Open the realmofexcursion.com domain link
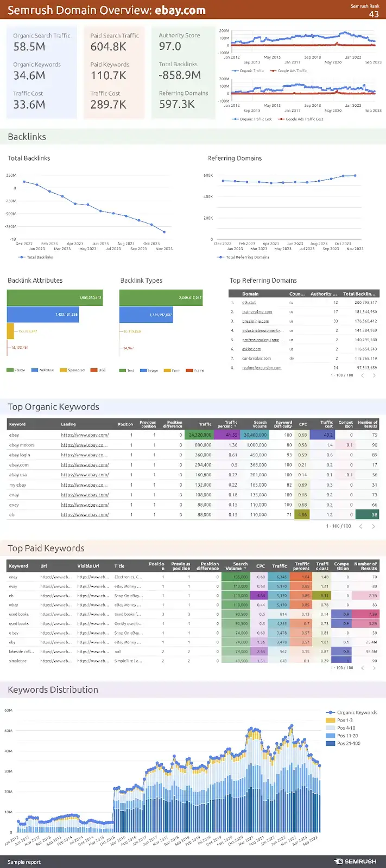This screenshot has height=868, width=386. tap(262, 368)
